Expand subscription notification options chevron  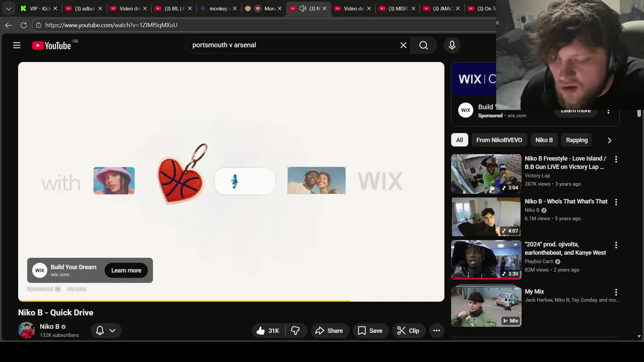(x=112, y=331)
